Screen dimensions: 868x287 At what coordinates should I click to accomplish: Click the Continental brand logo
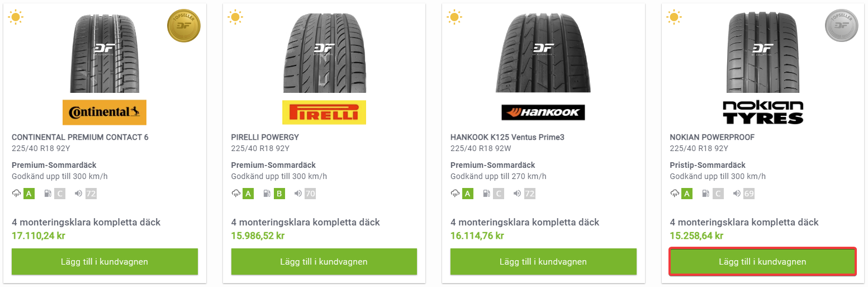105,112
